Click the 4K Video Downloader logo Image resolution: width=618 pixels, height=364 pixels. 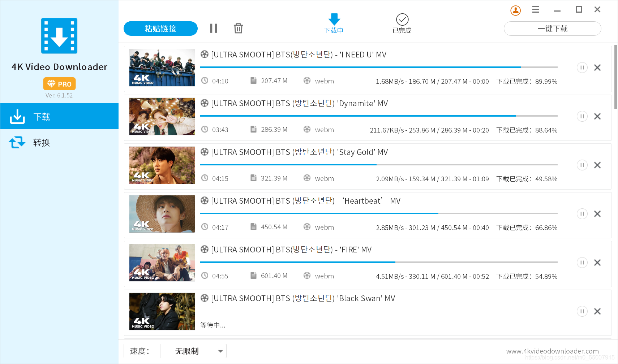(x=59, y=36)
